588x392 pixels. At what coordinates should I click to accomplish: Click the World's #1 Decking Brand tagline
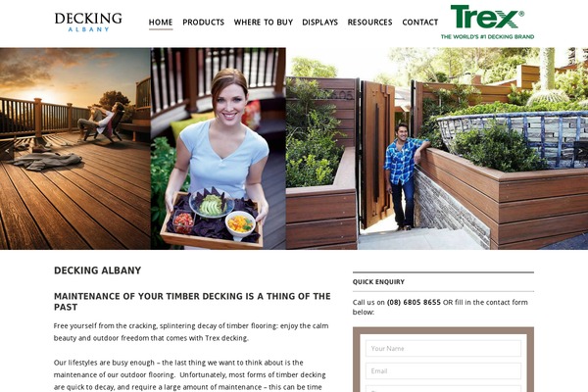click(x=487, y=37)
